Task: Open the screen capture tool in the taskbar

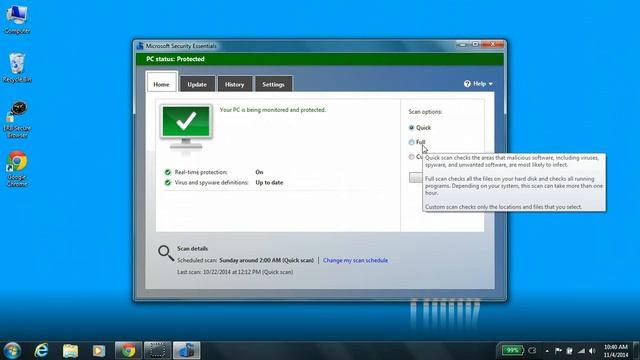Action: coord(157,351)
